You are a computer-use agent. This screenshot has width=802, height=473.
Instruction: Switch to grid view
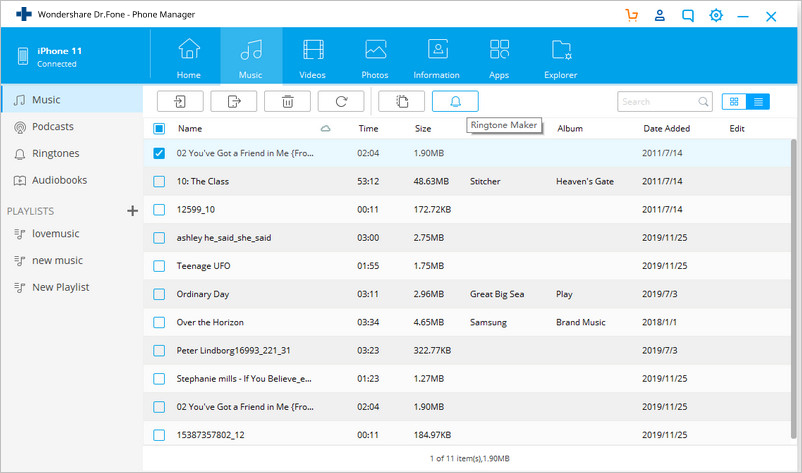[734, 102]
